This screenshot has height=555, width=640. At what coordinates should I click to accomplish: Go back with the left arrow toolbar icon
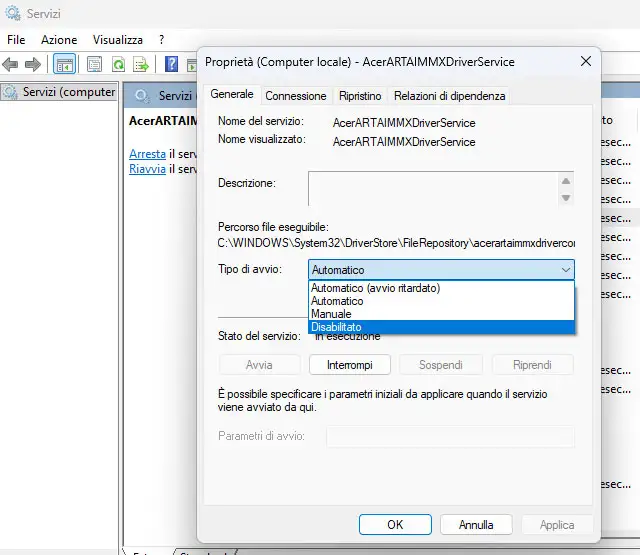coord(10,64)
